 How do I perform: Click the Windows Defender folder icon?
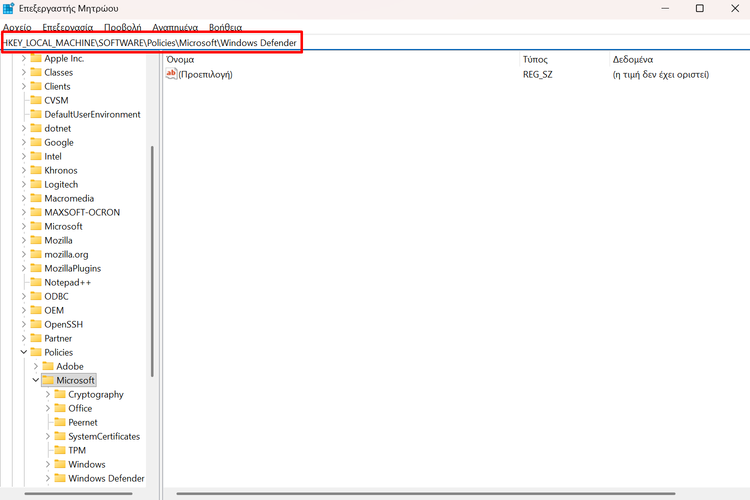point(60,479)
